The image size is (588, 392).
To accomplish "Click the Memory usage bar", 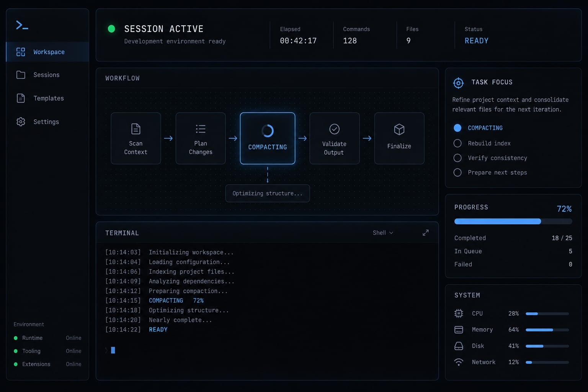I will [x=547, y=330].
